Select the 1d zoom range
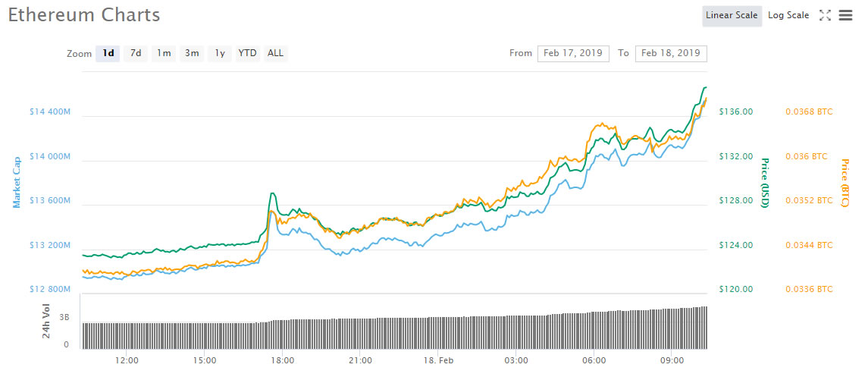 coord(108,53)
